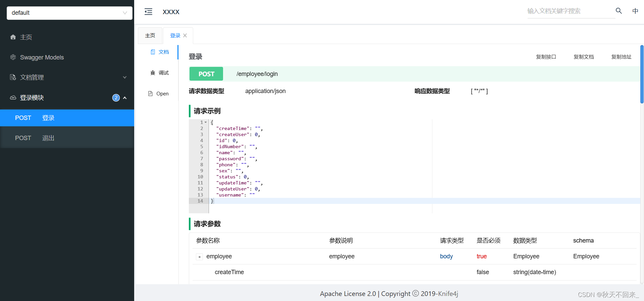Click the Employee schema cell
644x301 pixels.
click(x=586, y=256)
